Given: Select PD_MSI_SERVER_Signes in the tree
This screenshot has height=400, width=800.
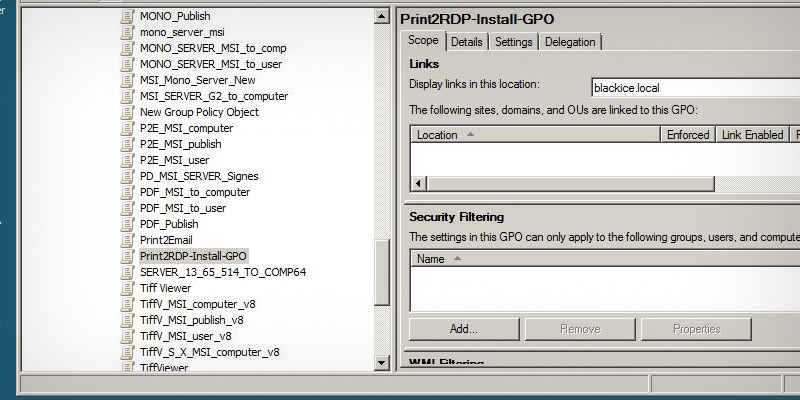Looking at the screenshot, I should 198,176.
